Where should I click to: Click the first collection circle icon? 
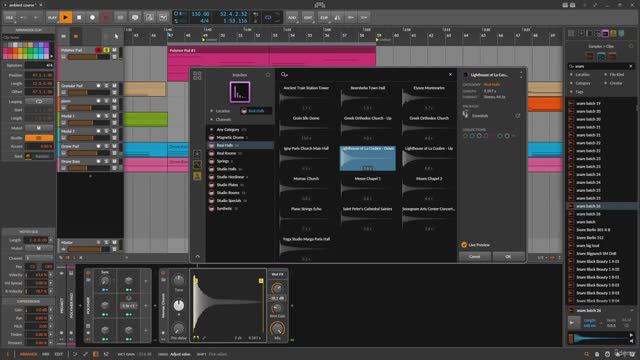pyautogui.click(x=466, y=136)
